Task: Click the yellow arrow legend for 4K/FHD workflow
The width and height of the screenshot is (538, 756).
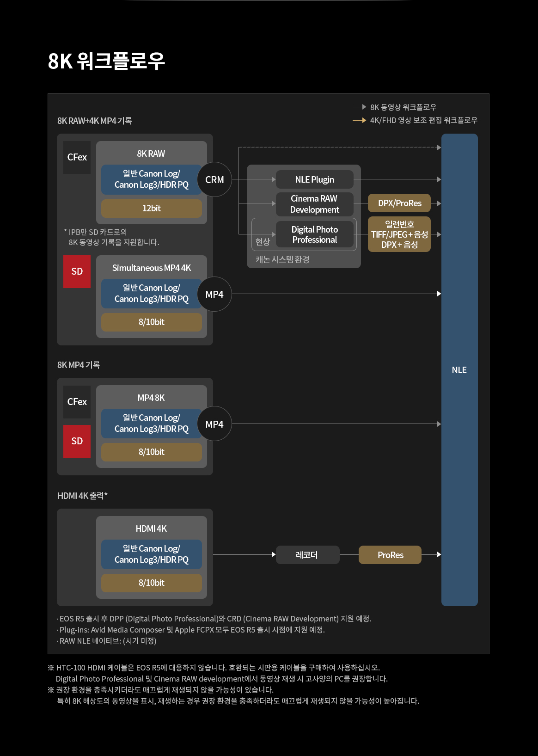Action: (360, 120)
